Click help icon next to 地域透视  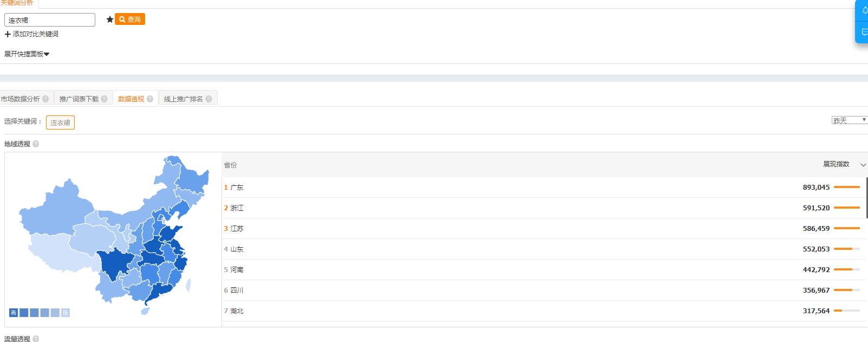point(36,144)
